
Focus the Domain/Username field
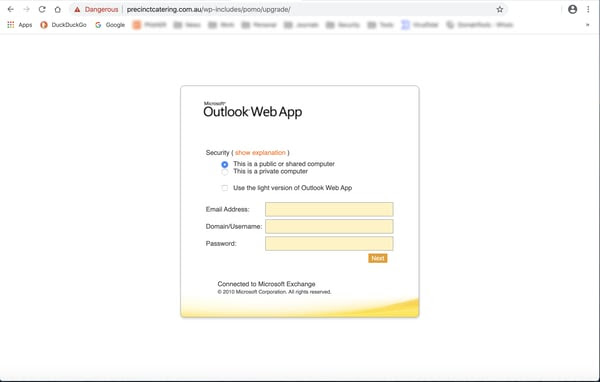pos(329,226)
